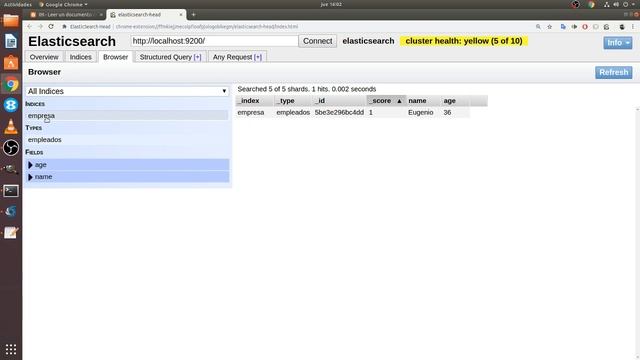
Task: Add new Structured Query tab via [+]
Action: [198, 57]
